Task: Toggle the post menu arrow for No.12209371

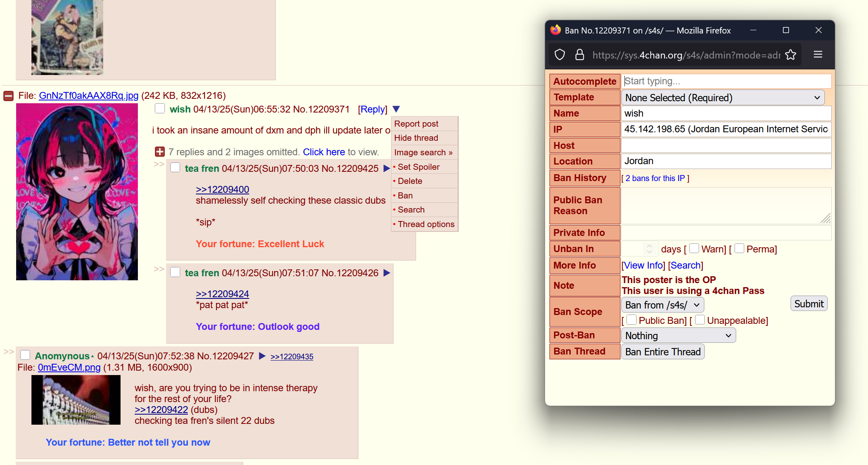Action: point(396,109)
